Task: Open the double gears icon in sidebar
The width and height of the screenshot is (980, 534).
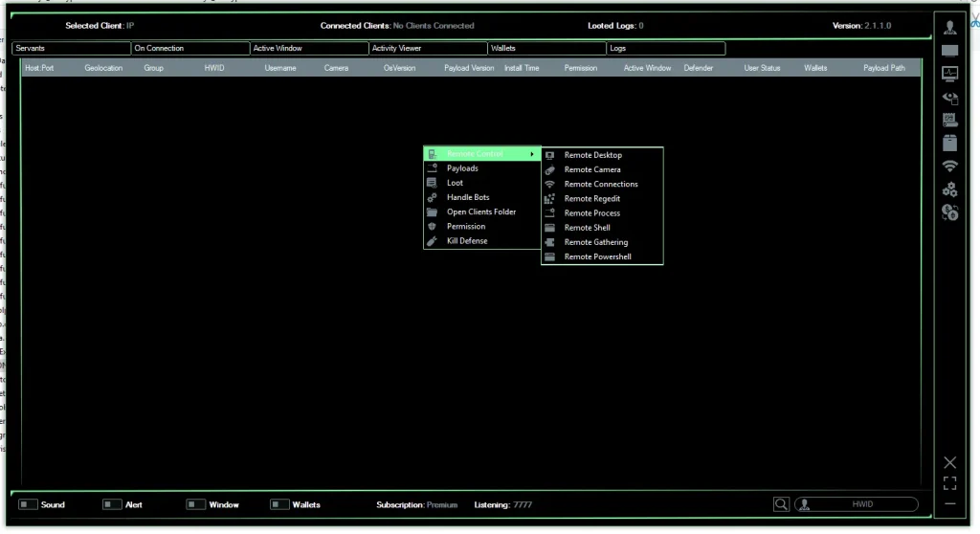Action: 949,189
